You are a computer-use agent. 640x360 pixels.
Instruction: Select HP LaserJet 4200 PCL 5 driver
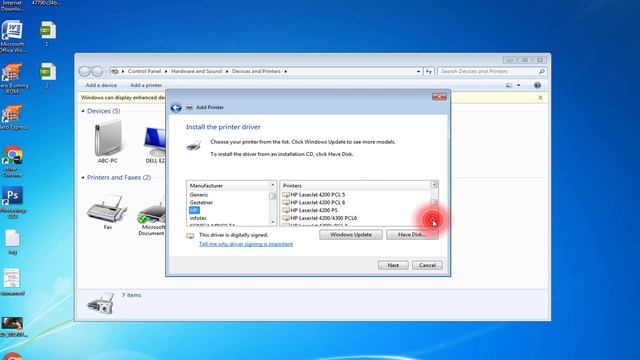click(x=313, y=195)
